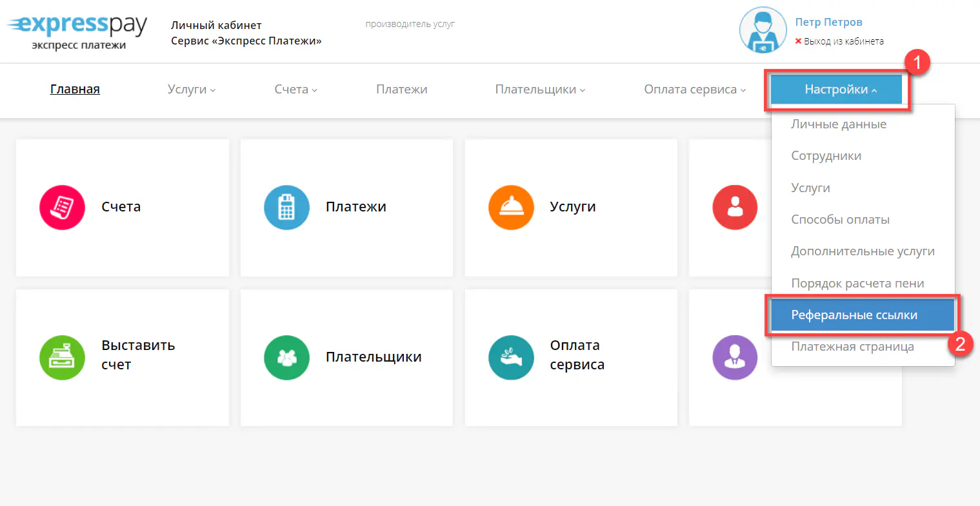
Task: Choose Способы оплаты from the menu
Action: [x=840, y=220]
